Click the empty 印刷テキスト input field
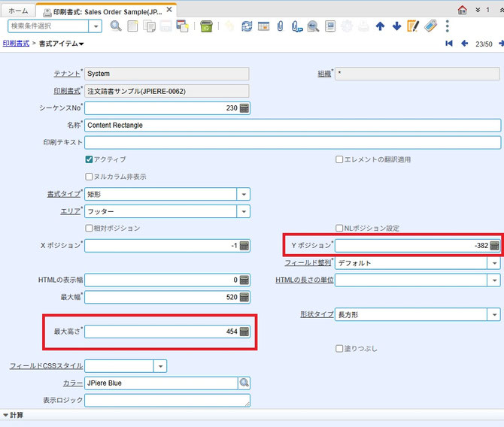Screen dimensions: 504x427 pyautogui.click(x=293, y=142)
